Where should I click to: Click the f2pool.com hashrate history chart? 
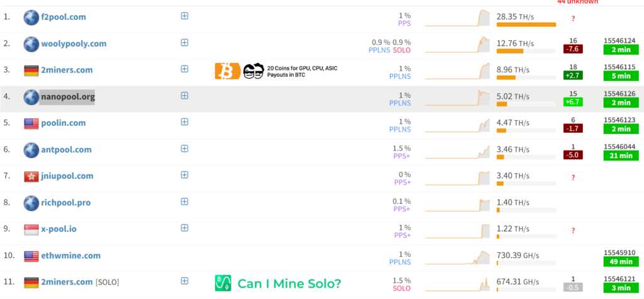[457, 18]
